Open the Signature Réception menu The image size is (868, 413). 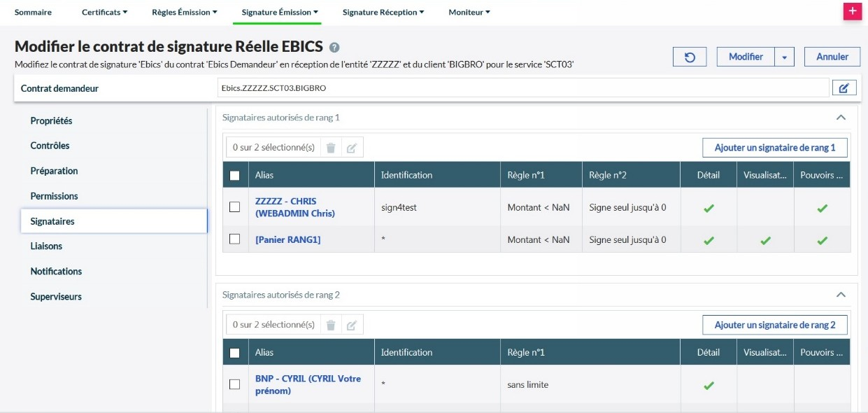(384, 13)
